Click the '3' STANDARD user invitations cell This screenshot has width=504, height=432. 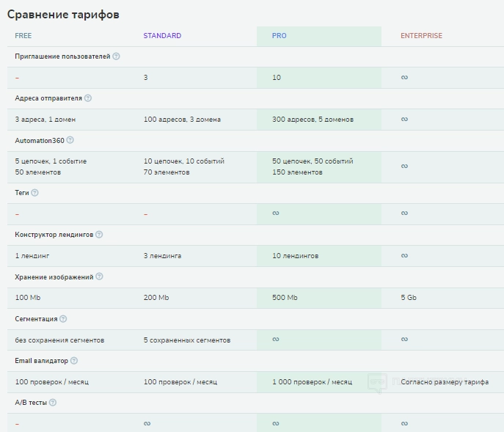click(145, 78)
